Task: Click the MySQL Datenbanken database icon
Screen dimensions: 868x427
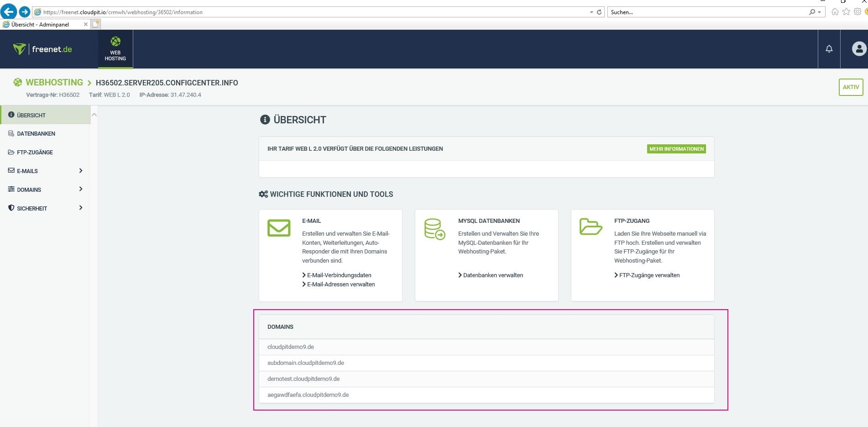Action: [x=434, y=227]
